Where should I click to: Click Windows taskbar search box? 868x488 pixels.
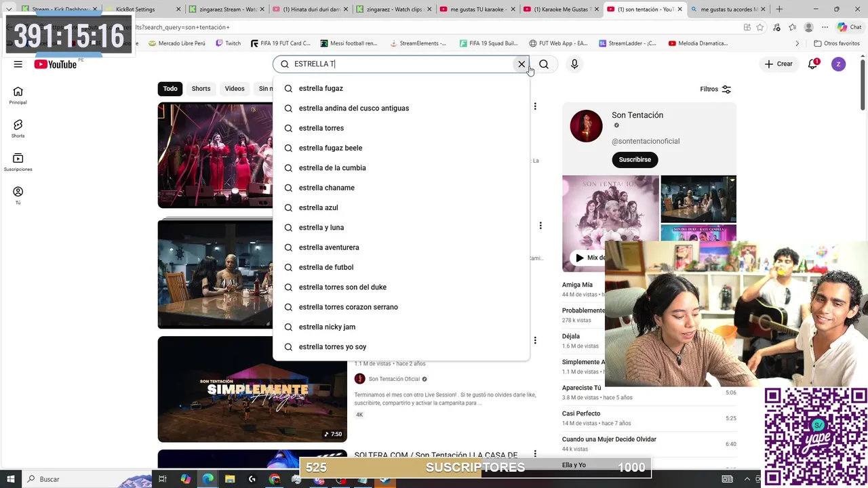[88, 479]
